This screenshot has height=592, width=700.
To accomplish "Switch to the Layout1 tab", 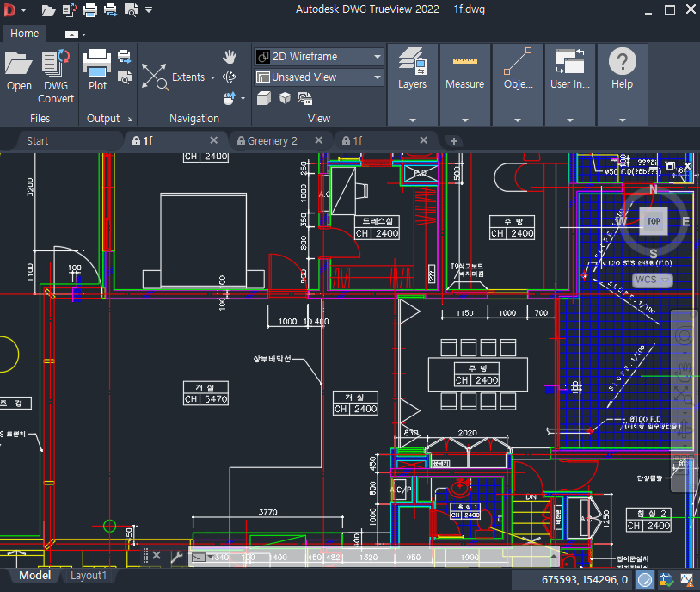I will tap(89, 576).
